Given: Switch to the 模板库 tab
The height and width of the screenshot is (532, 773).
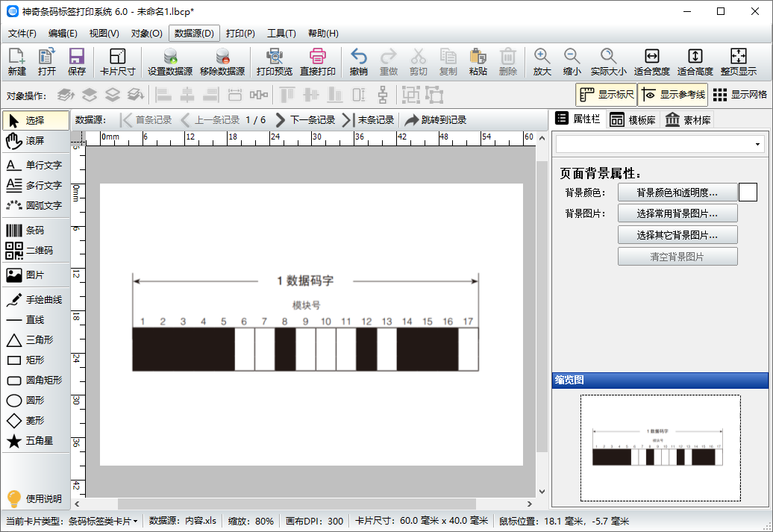Looking at the screenshot, I should pos(633,120).
